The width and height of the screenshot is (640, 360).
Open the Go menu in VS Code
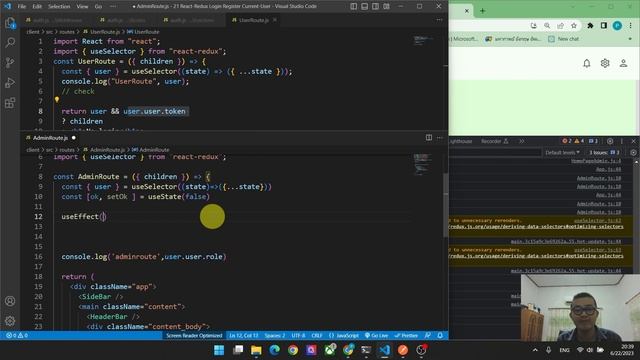[98, 7]
